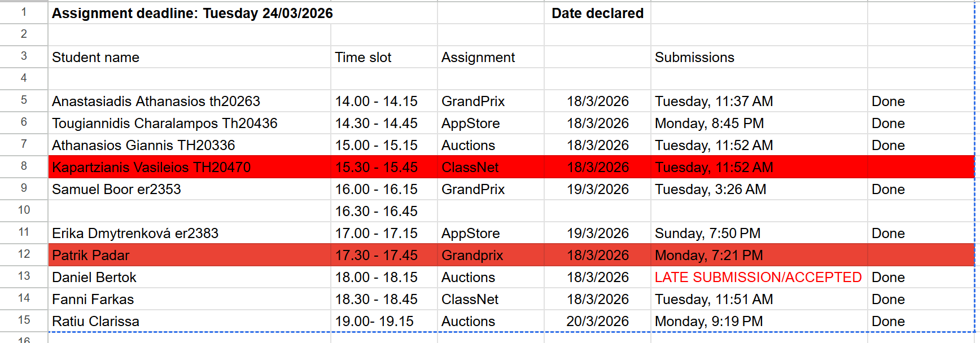Select row header 8
The image size is (980, 343).
[x=24, y=166]
